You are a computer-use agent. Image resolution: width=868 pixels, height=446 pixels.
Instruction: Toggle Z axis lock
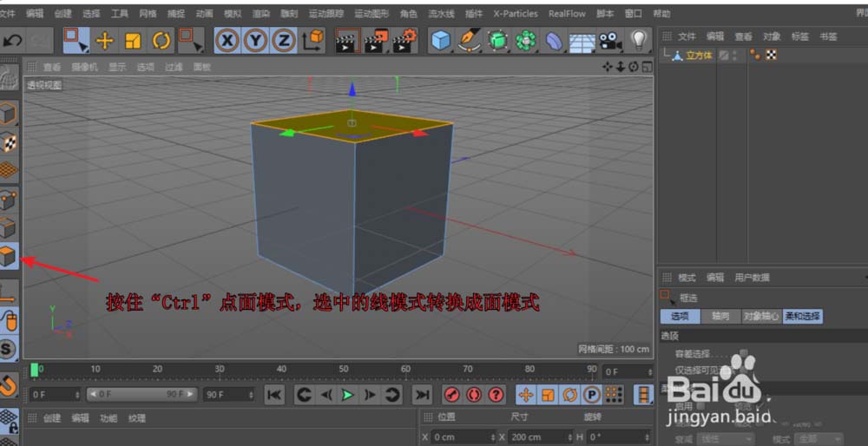click(283, 40)
